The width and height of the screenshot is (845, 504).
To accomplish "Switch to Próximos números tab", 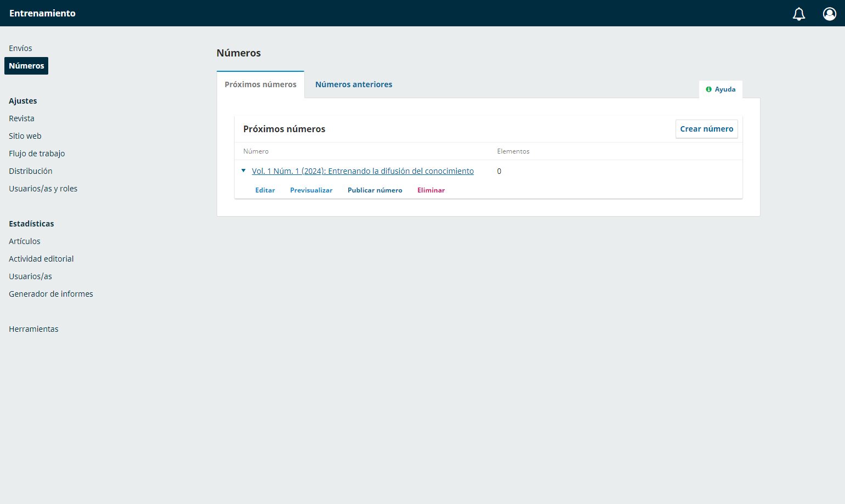I will [x=260, y=84].
